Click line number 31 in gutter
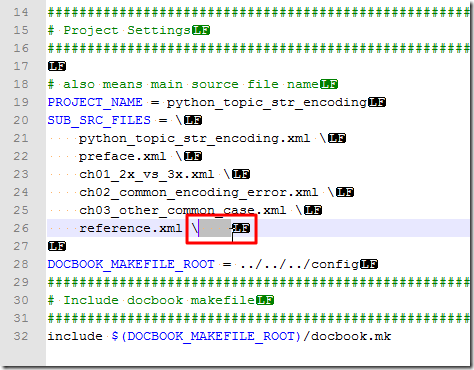The width and height of the screenshot is (474, 370). [x=21, y=318]
